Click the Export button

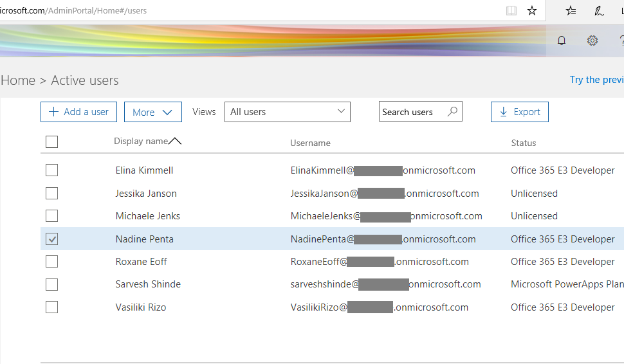[520, 112]
